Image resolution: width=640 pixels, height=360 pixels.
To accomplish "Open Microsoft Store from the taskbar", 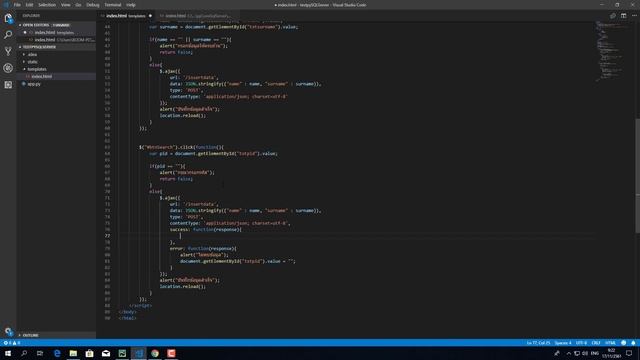I will click(89, 353).
